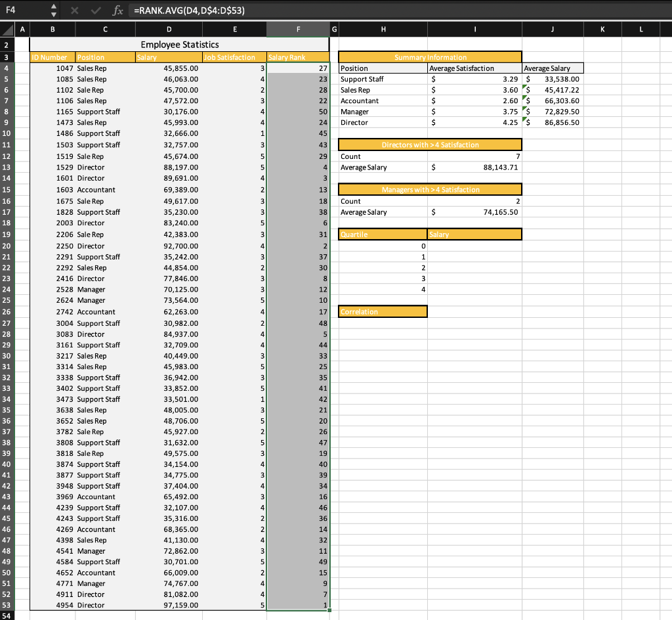The height and width of the screenshot is (620, 672).
Task: Select column D header
Action: [x=169, y=30]
